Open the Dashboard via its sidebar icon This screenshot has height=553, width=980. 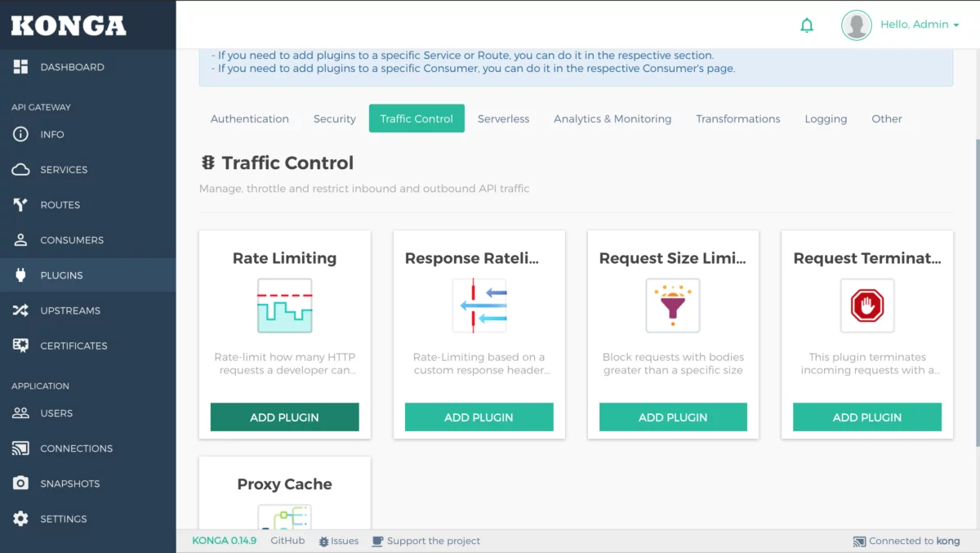point(20,66)
